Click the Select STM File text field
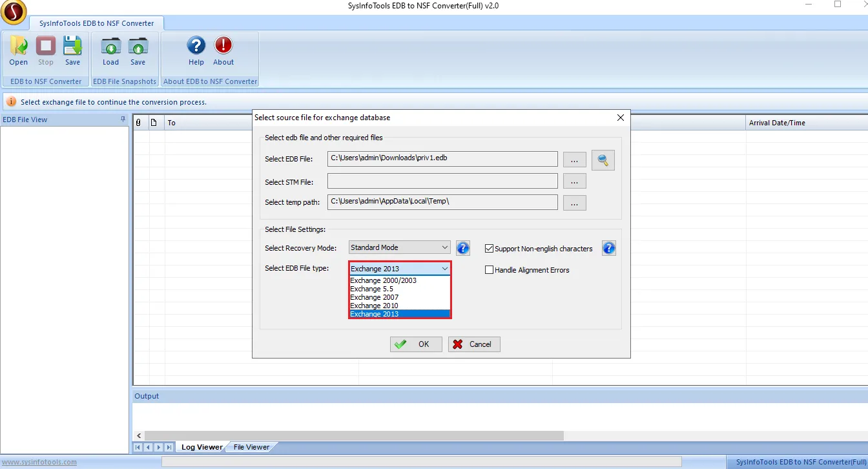 [x=442, y=182]
